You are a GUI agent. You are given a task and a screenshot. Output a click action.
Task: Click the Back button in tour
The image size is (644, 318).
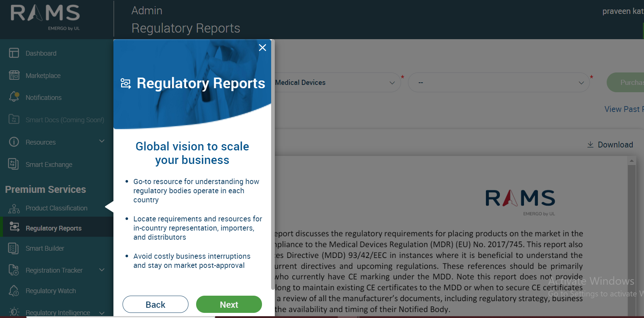tap(156, 304)
